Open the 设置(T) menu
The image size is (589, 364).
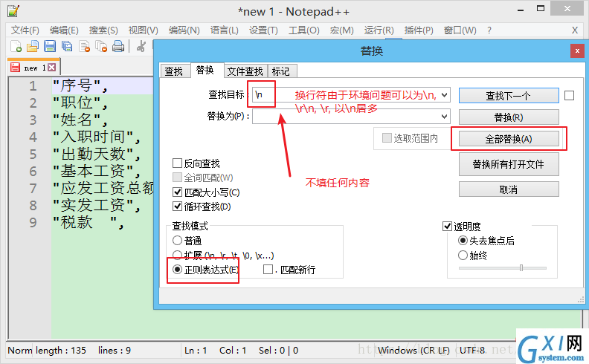(x=263, y=30)
